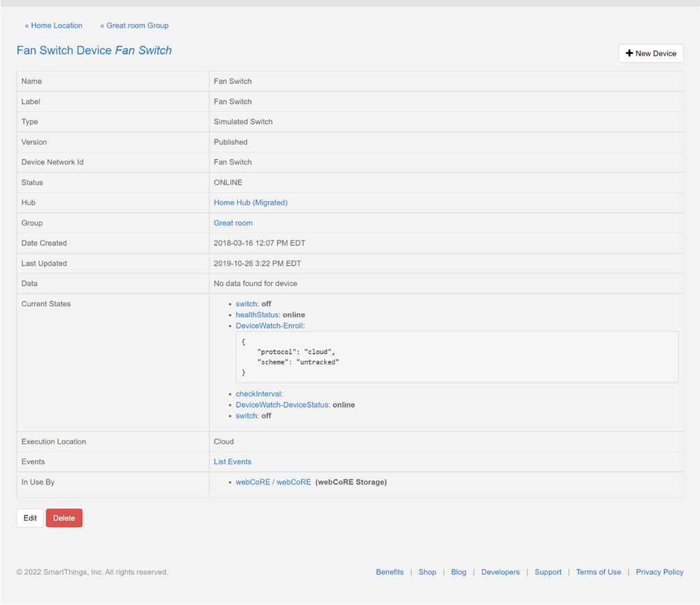
Task: Click the plus icon on New Device
Action: tap(629, 53)
